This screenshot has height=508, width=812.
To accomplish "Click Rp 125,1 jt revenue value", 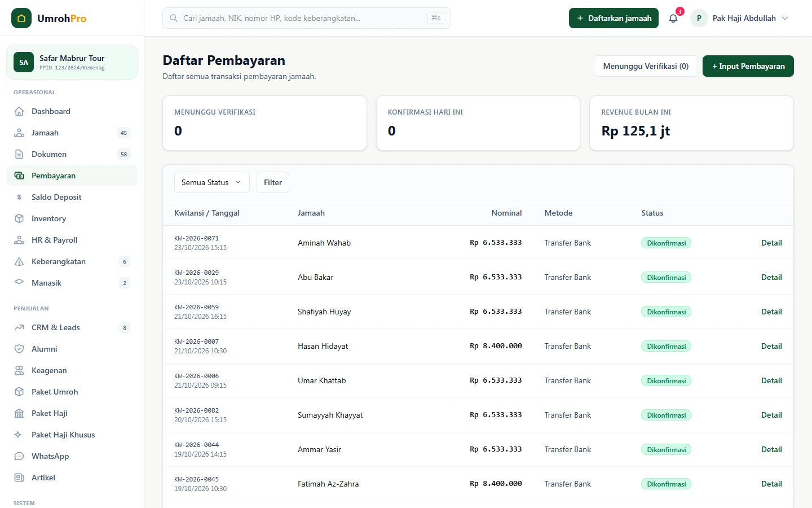I will point(636,131).
